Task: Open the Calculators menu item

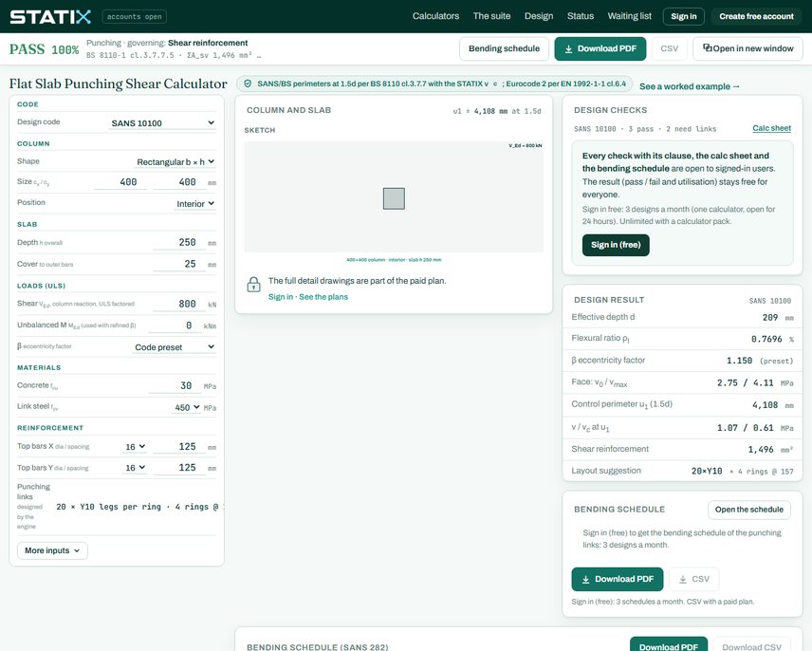Action: tap(435, 16)
